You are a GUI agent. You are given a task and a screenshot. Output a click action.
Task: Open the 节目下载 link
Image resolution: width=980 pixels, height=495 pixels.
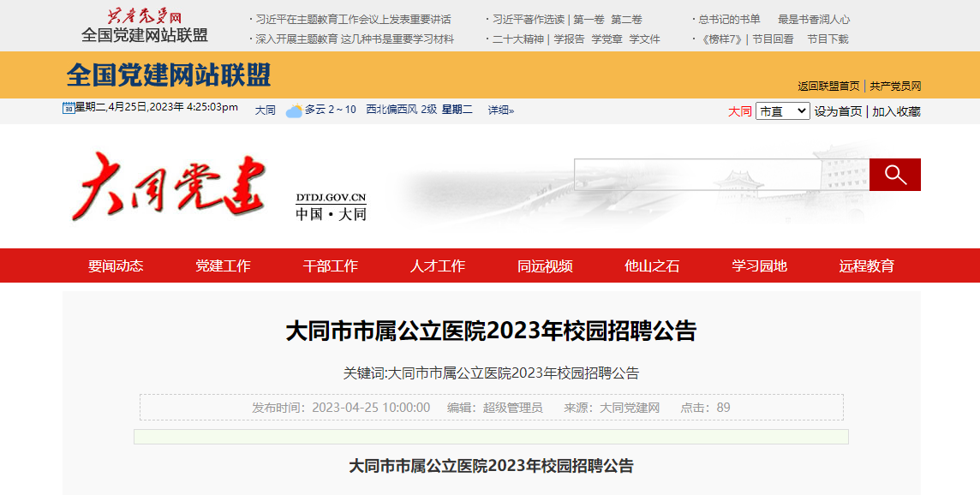tap(828, 39)
